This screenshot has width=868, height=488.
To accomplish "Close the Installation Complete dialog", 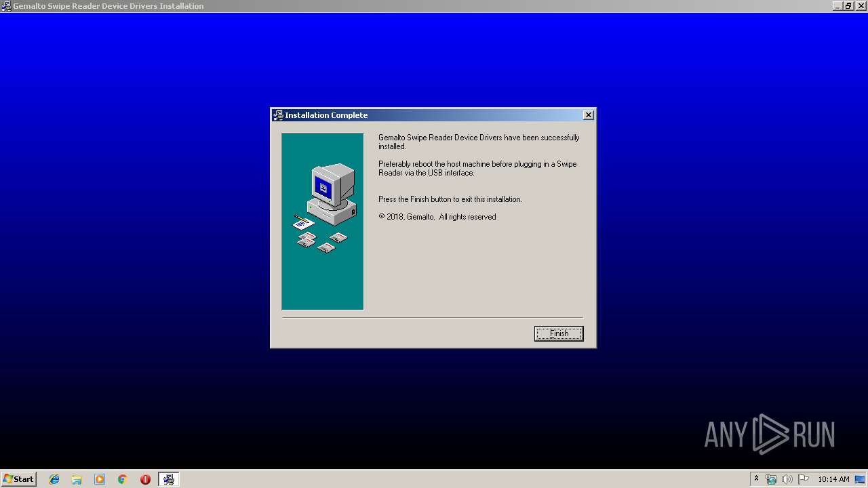I will click(589, 115).
